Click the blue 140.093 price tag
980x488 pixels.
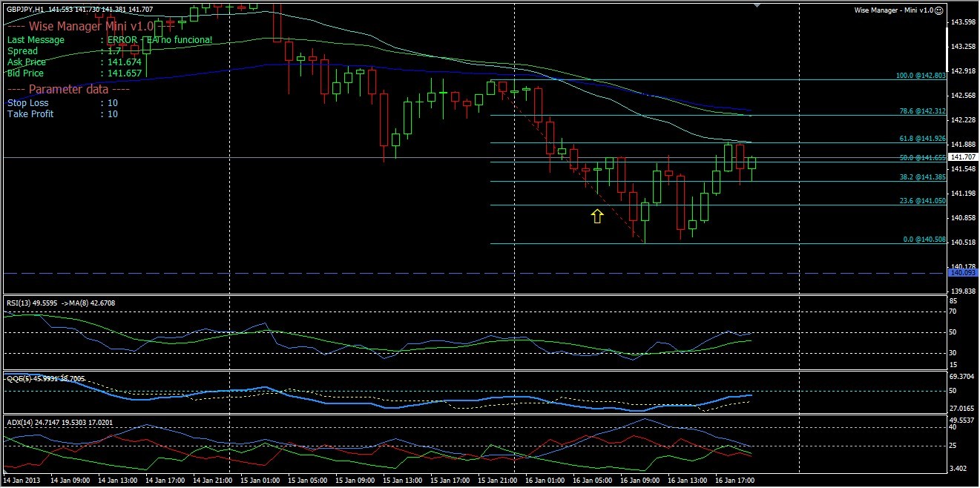[962, 274]
